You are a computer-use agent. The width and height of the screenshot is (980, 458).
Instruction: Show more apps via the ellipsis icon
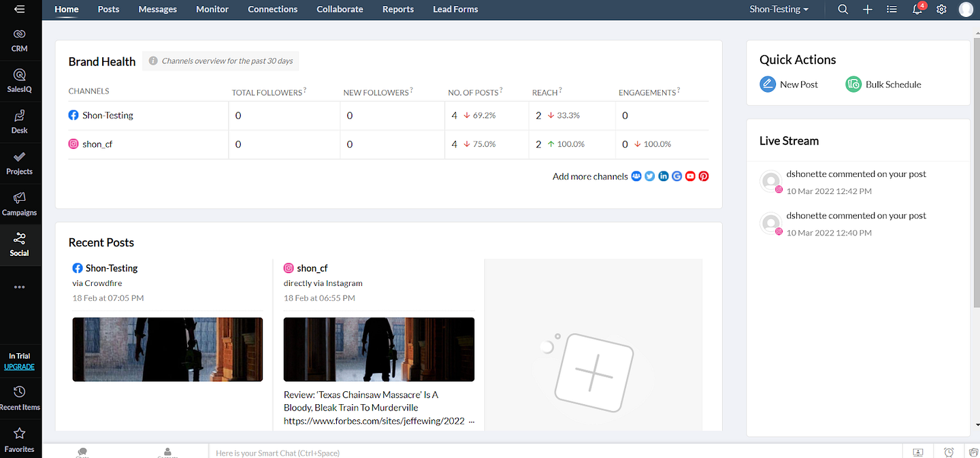(19, 287)
